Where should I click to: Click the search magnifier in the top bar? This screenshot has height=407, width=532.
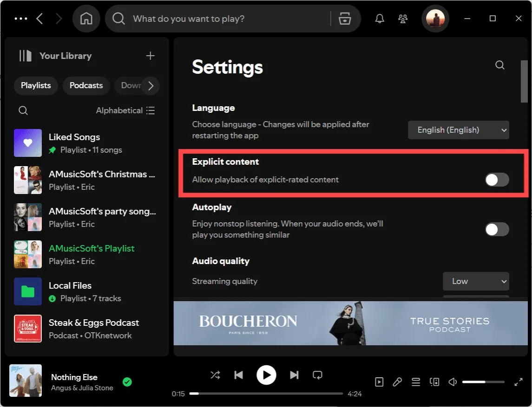click(x=118, y=19)
